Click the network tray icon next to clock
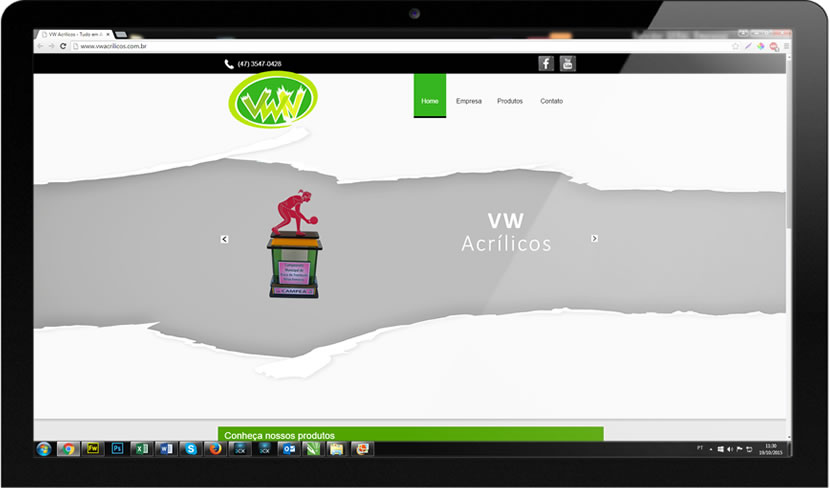The image size is (830, 488). [x=749, y=449]
